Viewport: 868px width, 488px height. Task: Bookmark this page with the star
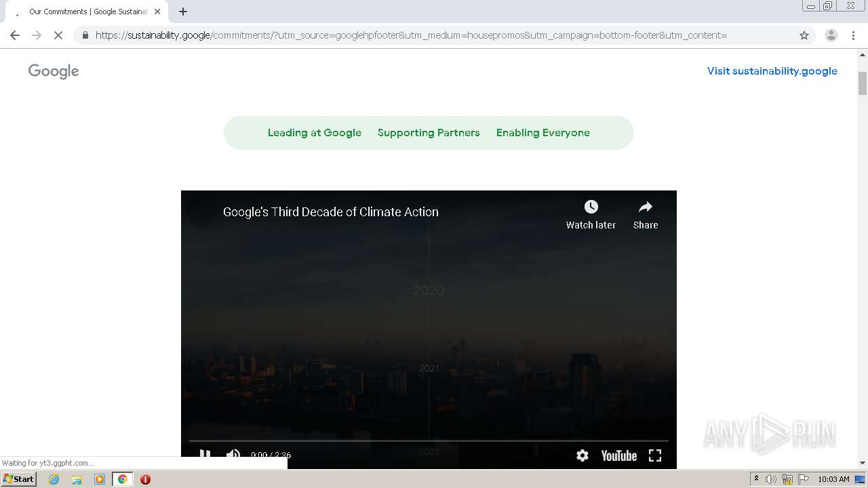click(x=804, y=35)
